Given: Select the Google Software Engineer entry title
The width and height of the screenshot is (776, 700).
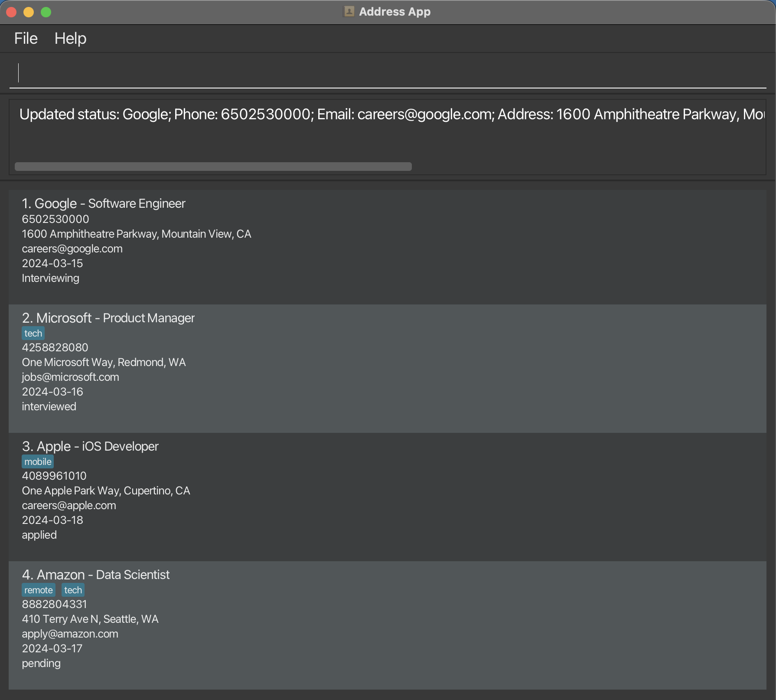Looking at the screenshot, I should 104,203.
